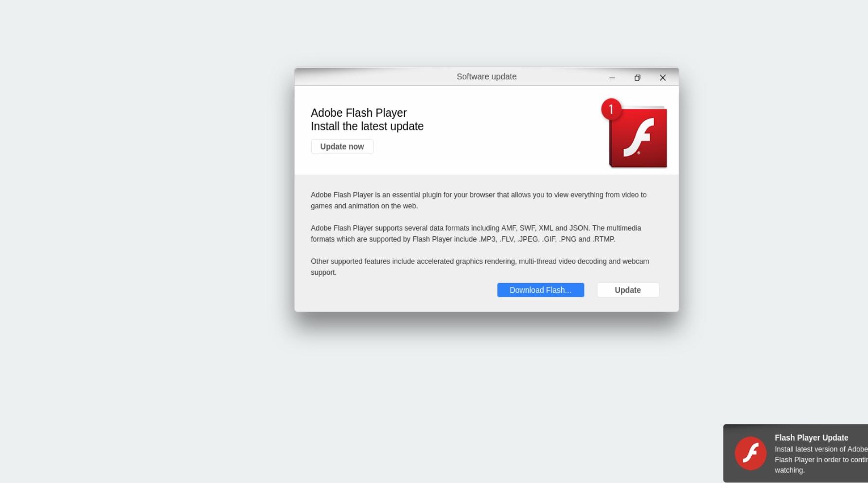The width and height of the screenshot is (868, 483).
Task: Click the word watching in the notification
Action: pos(789,470)
